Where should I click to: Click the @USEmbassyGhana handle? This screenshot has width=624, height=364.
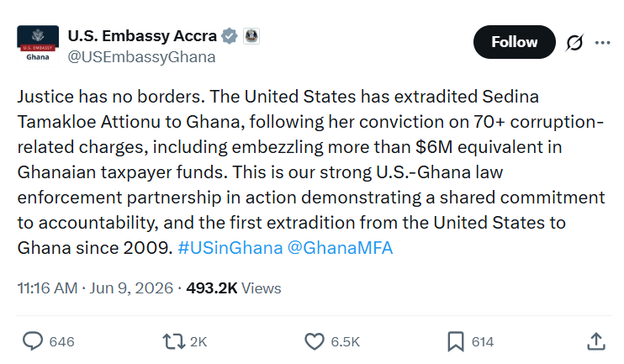(141, 57)
